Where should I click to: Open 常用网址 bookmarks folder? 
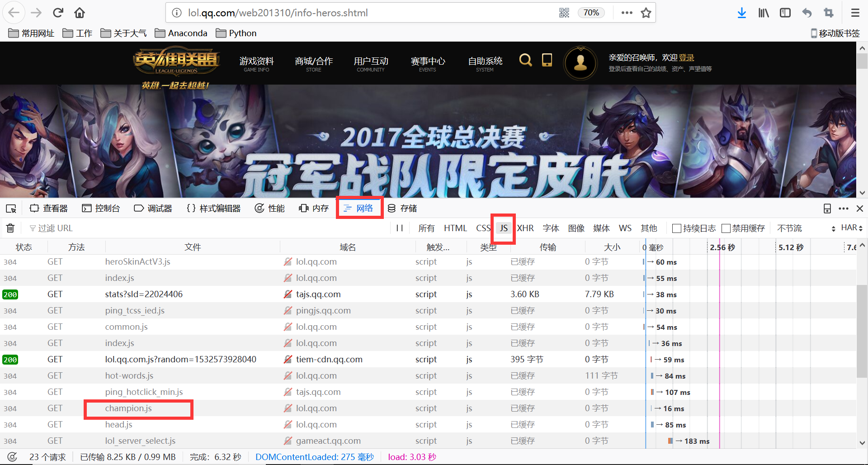(x=31, y=33)
